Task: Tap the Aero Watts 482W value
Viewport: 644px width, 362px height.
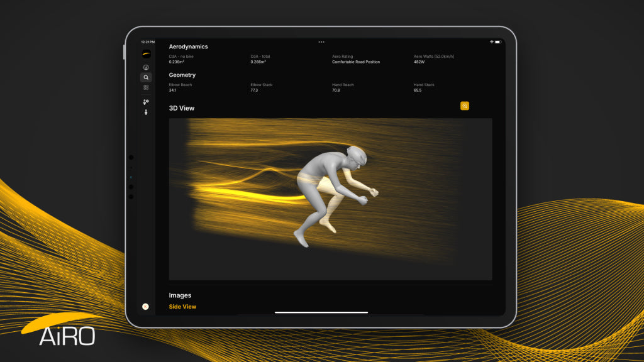Action: (x=419, y=62)
